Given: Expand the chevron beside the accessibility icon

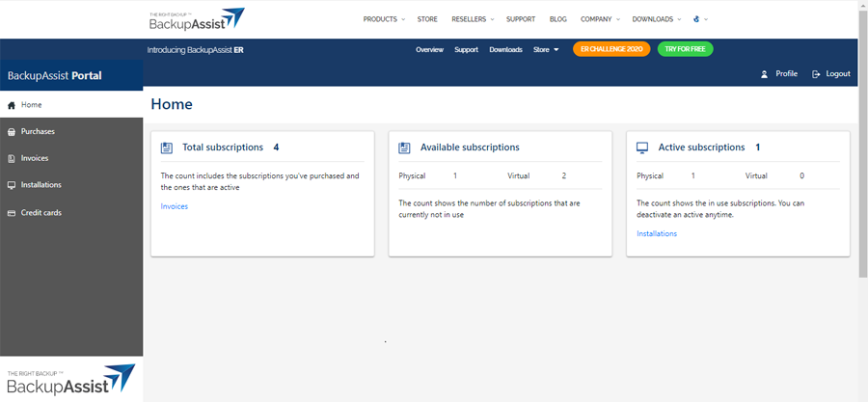Looking at the screenshot, I should click(706, 19).
